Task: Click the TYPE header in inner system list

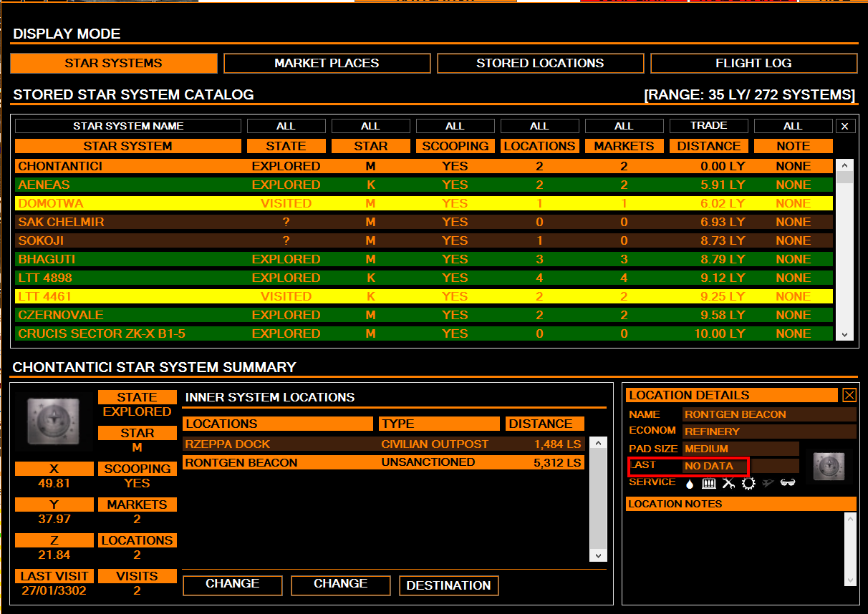Action: coord(440,424)
